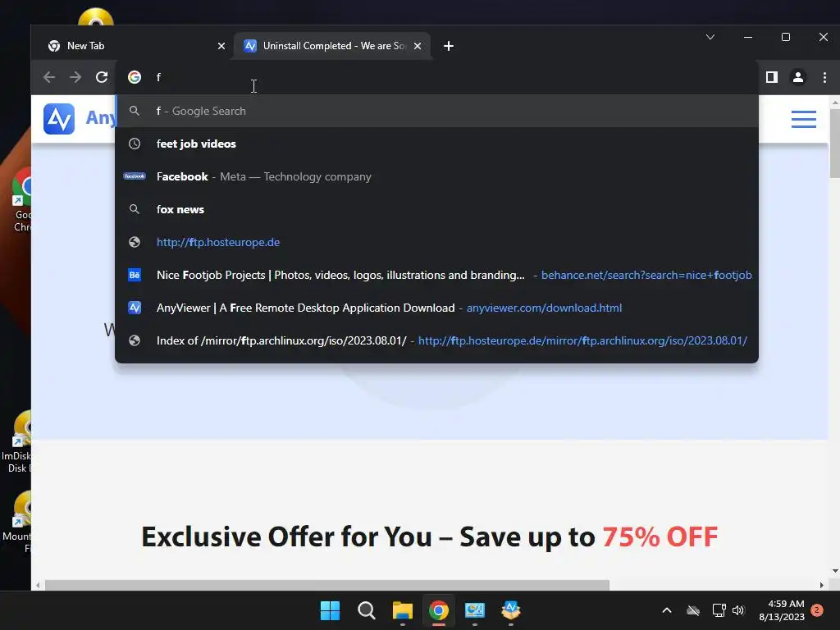Click the AnyViewer installer taskbar icon
The width and height of the screenshot is (840, 630).
(510, 610)
